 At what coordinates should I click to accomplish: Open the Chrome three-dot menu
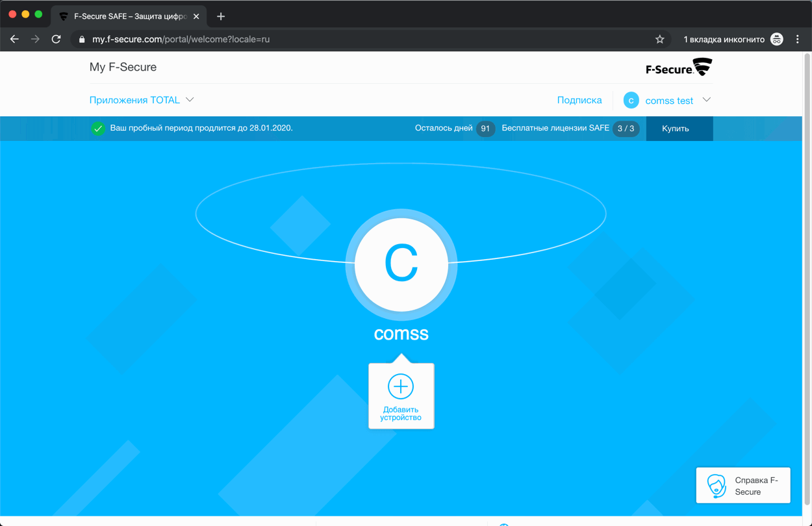tap(798, 39)
